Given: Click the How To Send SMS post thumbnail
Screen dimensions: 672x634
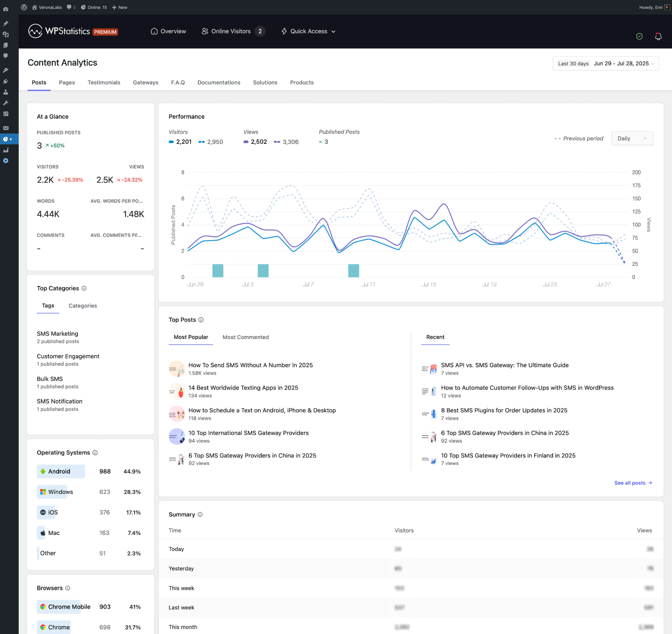Looking at the screenshot, I should pyautogui.click(x=176, y=369).
